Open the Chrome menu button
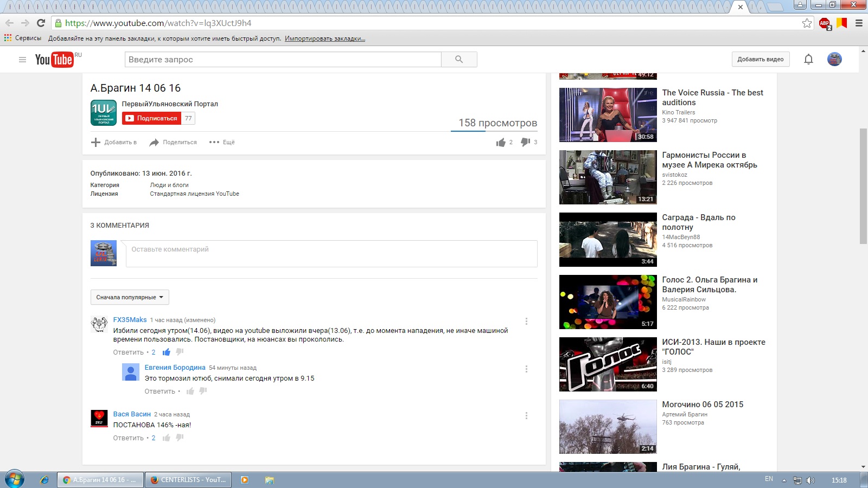The height and width of the screenshot is (488, 868). coord(859,23)
